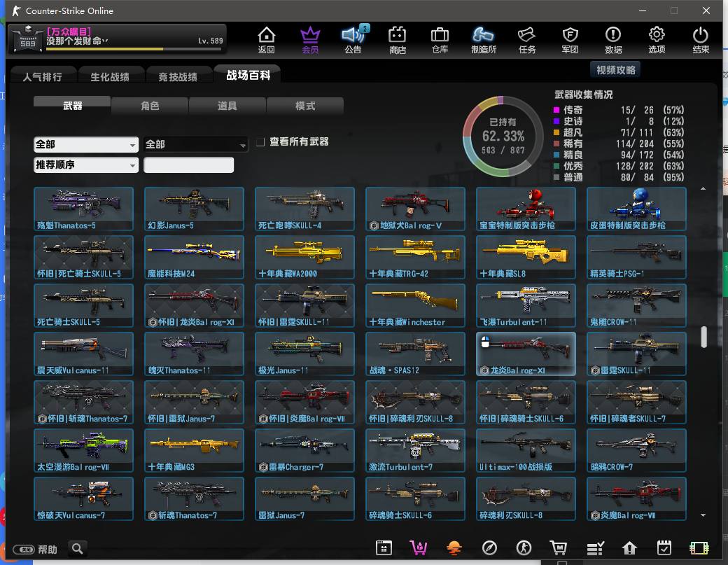Expand the second 全部 dark dropdown
The height and width of the screenshot is (565, 728).
tap(195, 144)
